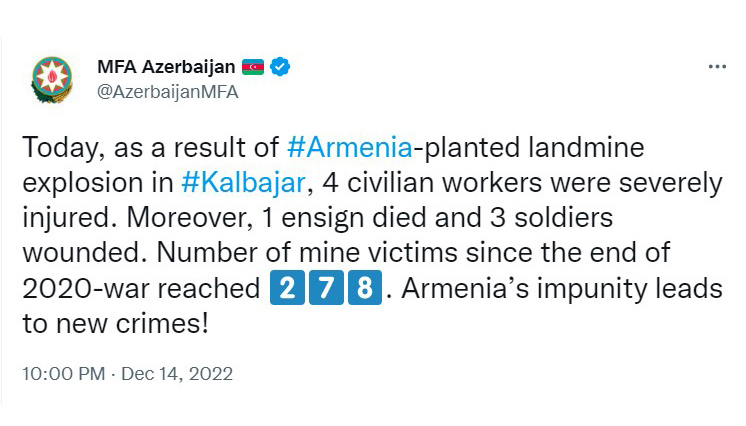Image resolution: width=746 pixels, height=426 pixels.
Task: Click the Azerbaijan flag emoji beside the name
Action: coord(253,67)
